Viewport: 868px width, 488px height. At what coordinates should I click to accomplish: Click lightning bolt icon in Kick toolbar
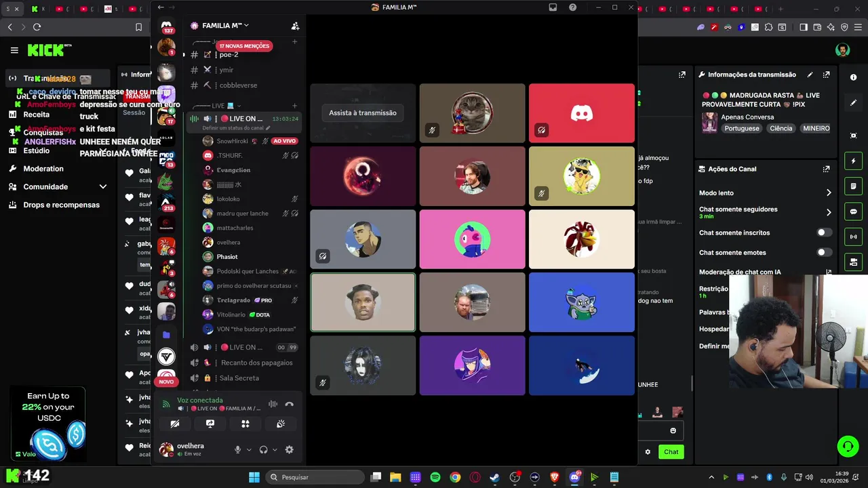853,161
